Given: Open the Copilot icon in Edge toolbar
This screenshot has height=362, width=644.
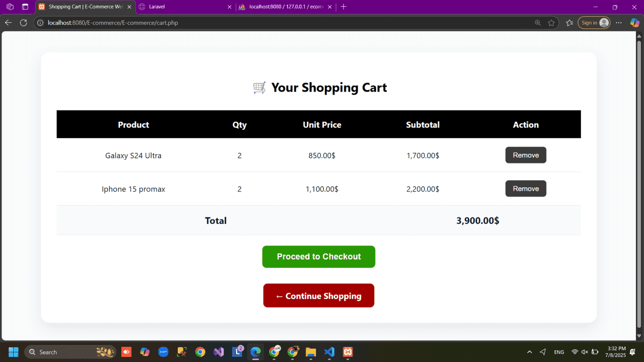Looking at the screenshot, I should coord(634,23).
